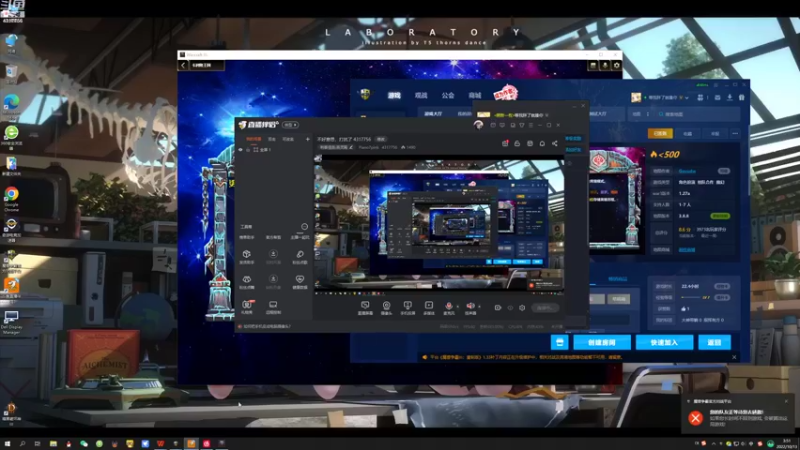Click 返回 button in game platform
This screenshot has height=450, width=800.
point(714,342)
